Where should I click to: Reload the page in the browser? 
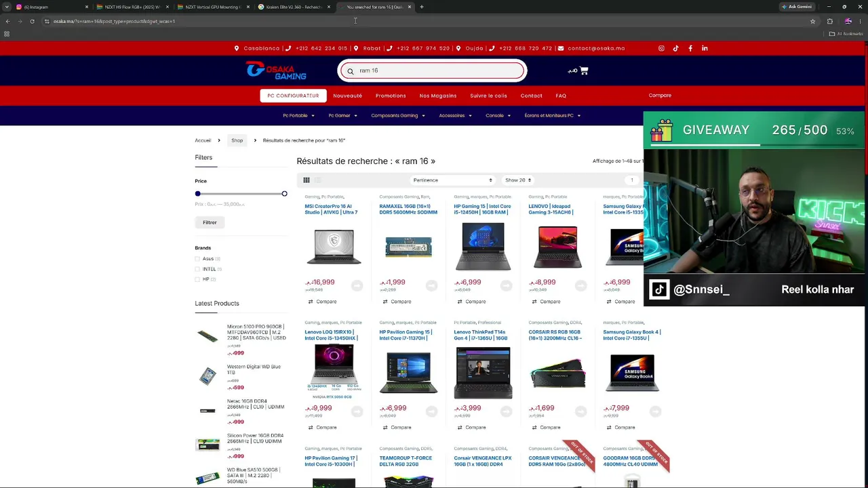32,21
